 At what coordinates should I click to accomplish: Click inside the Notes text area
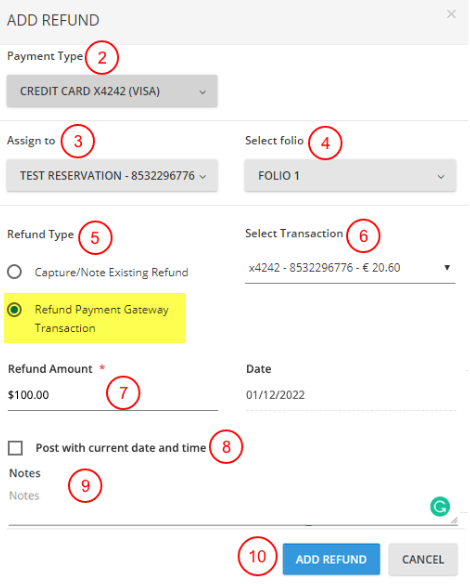click(x=233, y=506)
